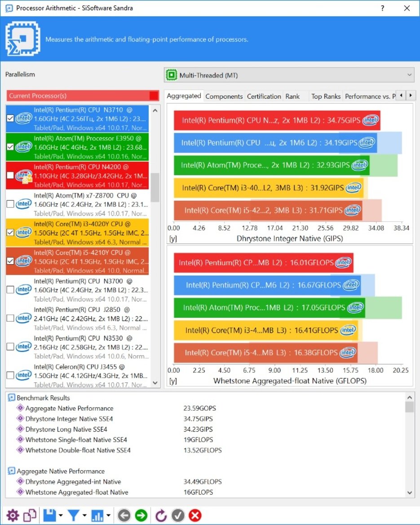Switch to the Top Ranks tab
This screenshot has width=420, height=525.
pos(326,97)
